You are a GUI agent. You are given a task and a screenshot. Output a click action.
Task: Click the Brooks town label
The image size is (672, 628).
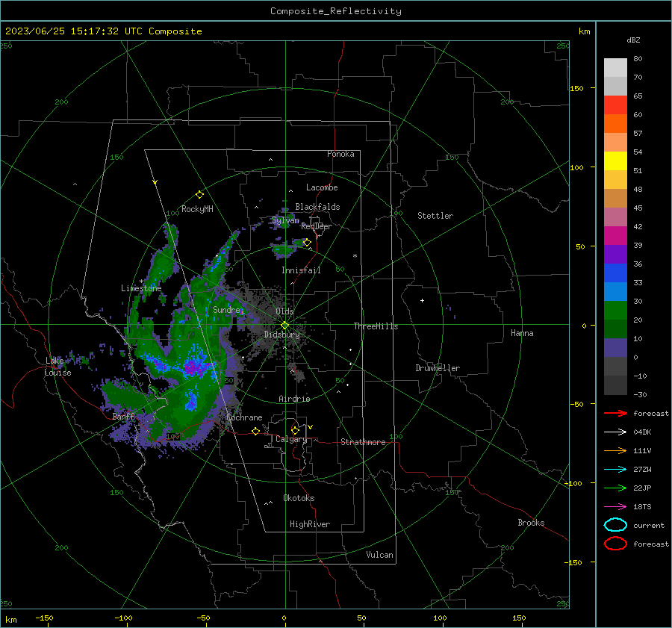tap(531, 523)
